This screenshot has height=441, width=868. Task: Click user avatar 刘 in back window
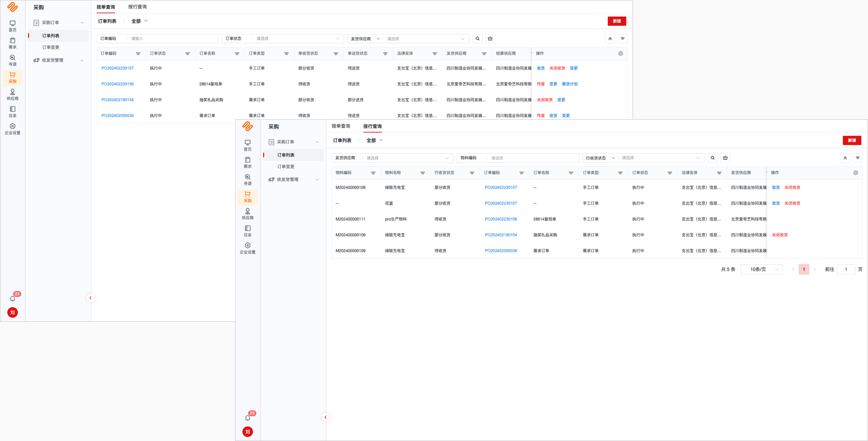[13, 312]
